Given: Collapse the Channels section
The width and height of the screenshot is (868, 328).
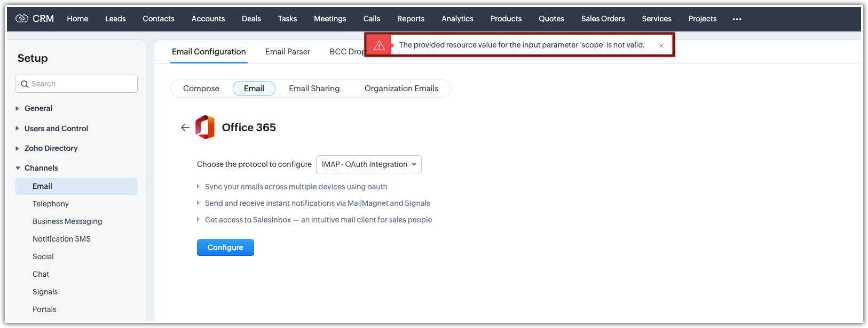Looking at the screenshot, I should coord(18,168).
